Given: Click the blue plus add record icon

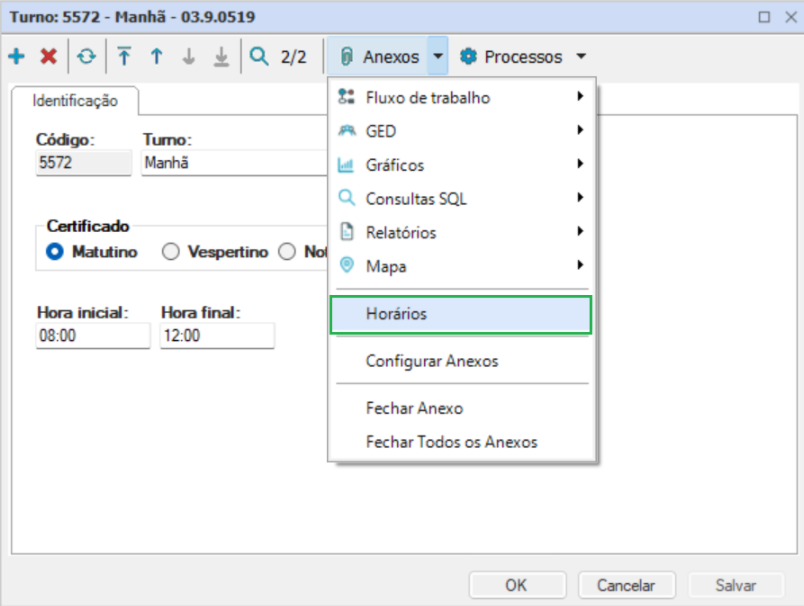Looking at the screenshot, I should (x=16, y=56).
